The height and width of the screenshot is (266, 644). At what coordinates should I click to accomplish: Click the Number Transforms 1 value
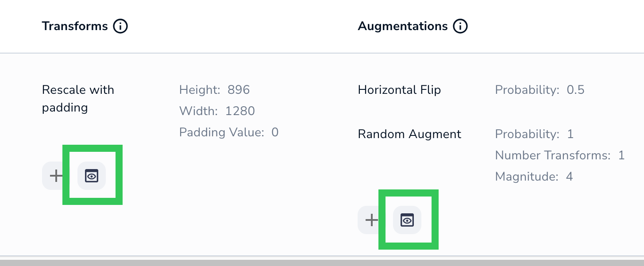pos(621,155)
